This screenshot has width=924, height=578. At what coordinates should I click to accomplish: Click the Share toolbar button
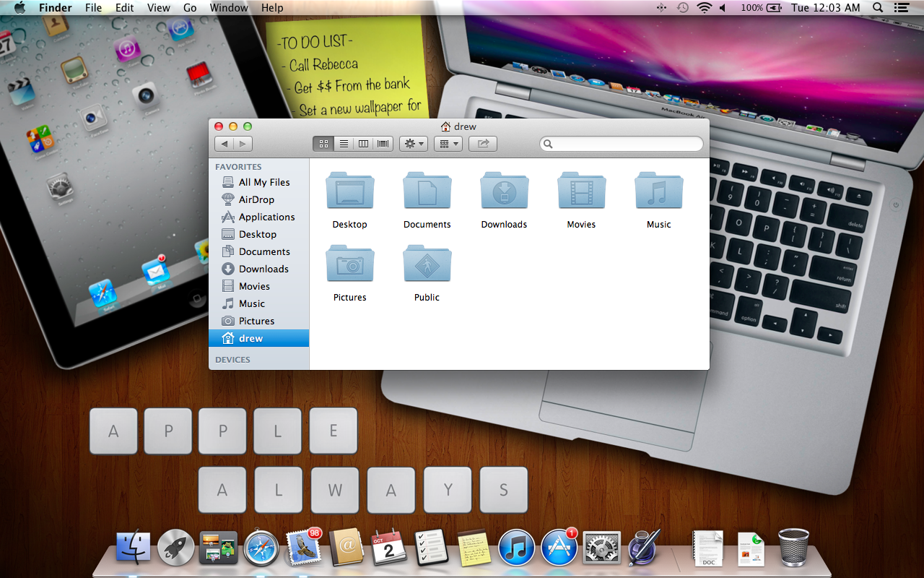coord(483,144)
